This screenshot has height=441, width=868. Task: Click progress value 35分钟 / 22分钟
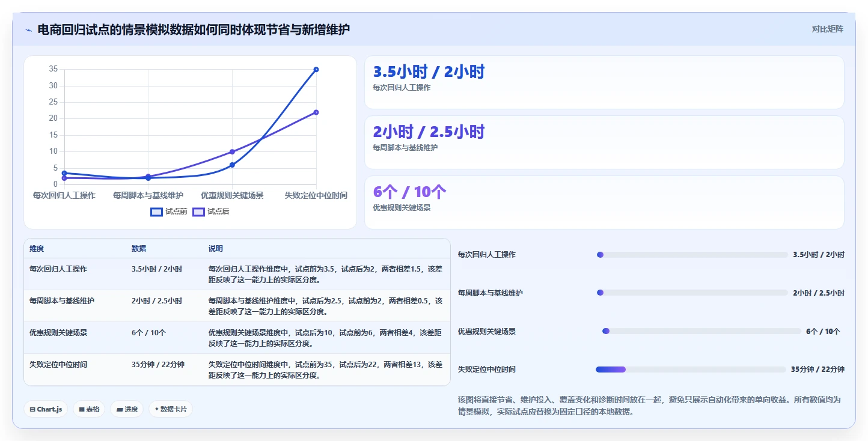tap(818, 370)
